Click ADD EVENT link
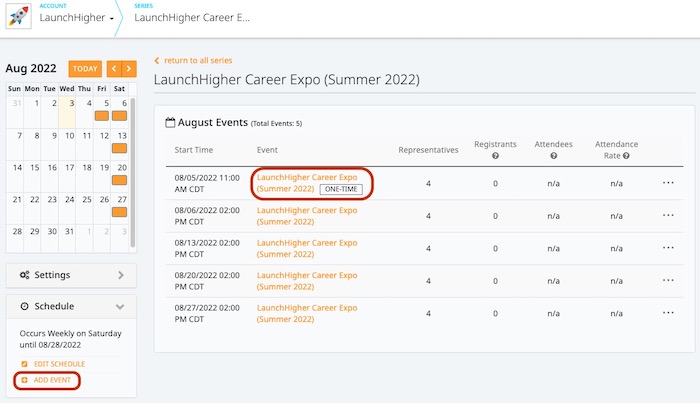Screen dimensions: 700x403 point(52,380)
